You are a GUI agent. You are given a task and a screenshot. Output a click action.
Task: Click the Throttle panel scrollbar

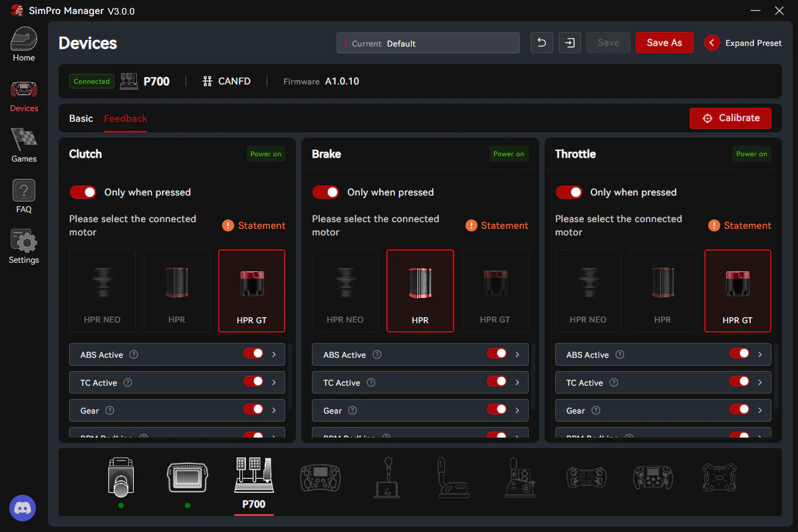(775, 377)
